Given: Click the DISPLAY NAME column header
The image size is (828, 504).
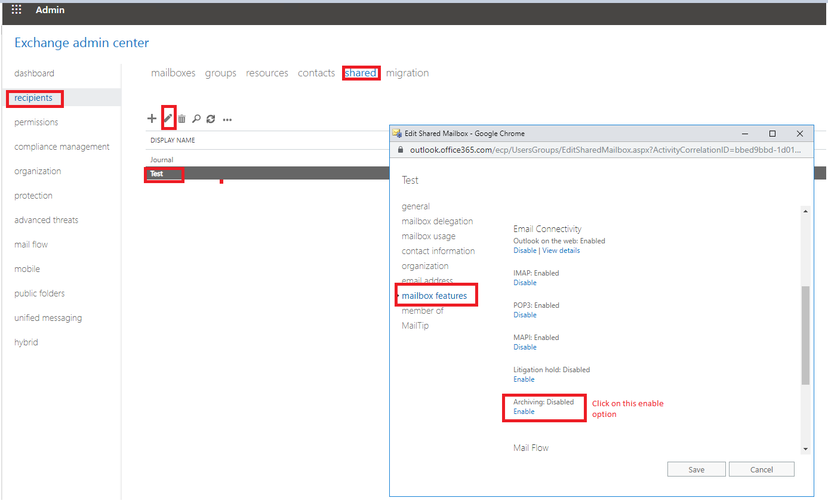Looking at the screenshot, I should (173, 140).
